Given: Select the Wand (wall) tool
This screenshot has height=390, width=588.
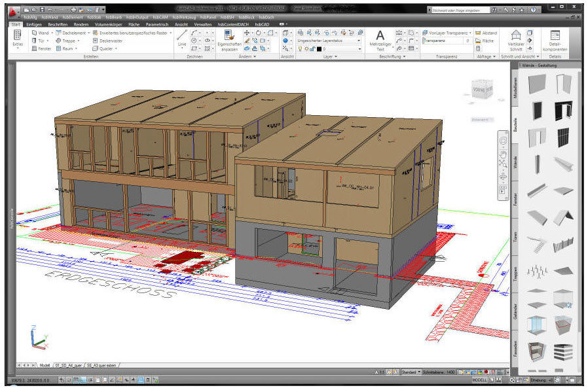Looking at the screenshot, I should 41,33.
